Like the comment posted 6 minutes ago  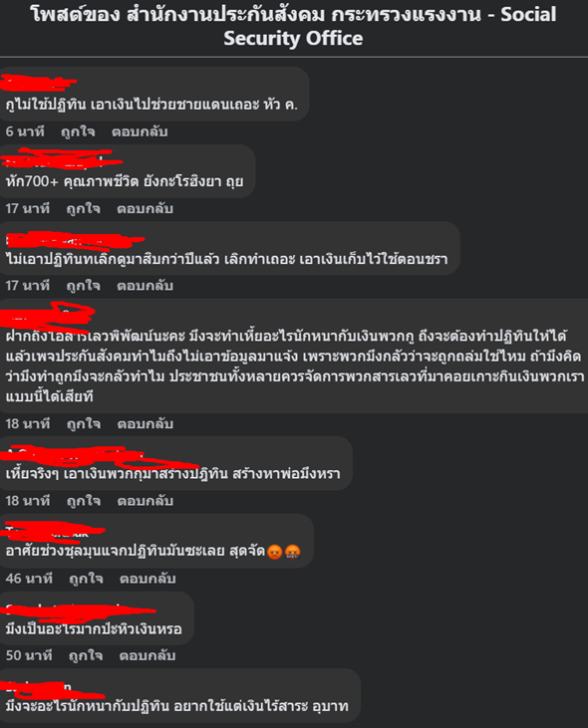(78, 131)
